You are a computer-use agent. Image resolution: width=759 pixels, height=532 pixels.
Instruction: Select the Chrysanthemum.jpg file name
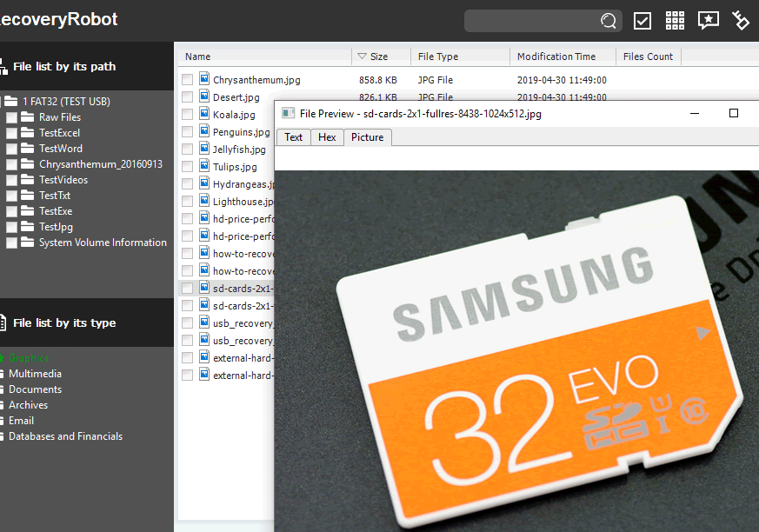(x=256, y=80)
